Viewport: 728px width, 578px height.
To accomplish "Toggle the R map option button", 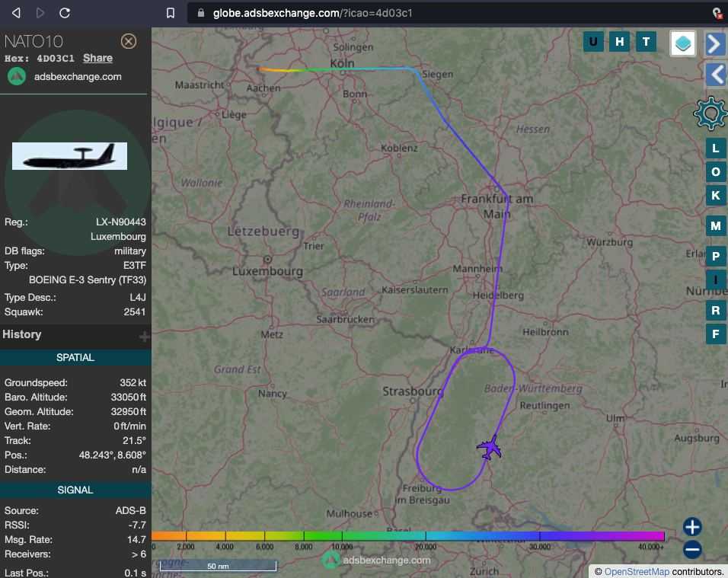I will (x=716, y=310).
